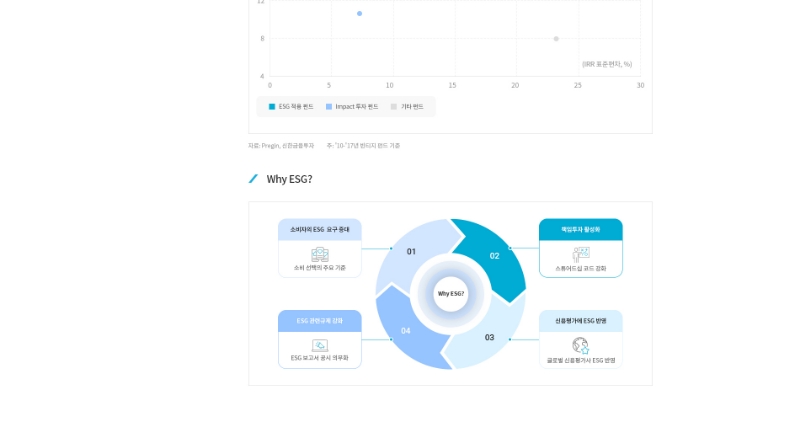Click the '글로벌 신용평가사 ESG 반영' caption
The width and height of the screenshot is (800, 448).
click(581, 360)
